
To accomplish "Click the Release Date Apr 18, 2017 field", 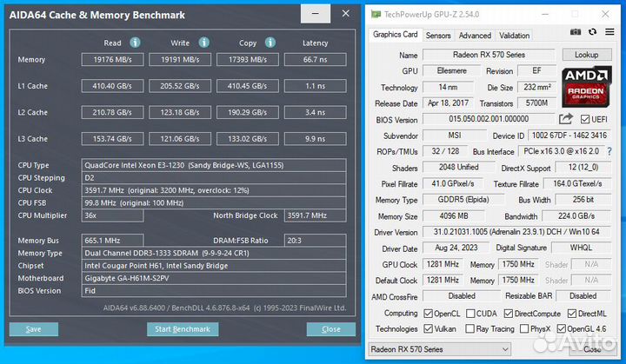I will pos(448,103).
